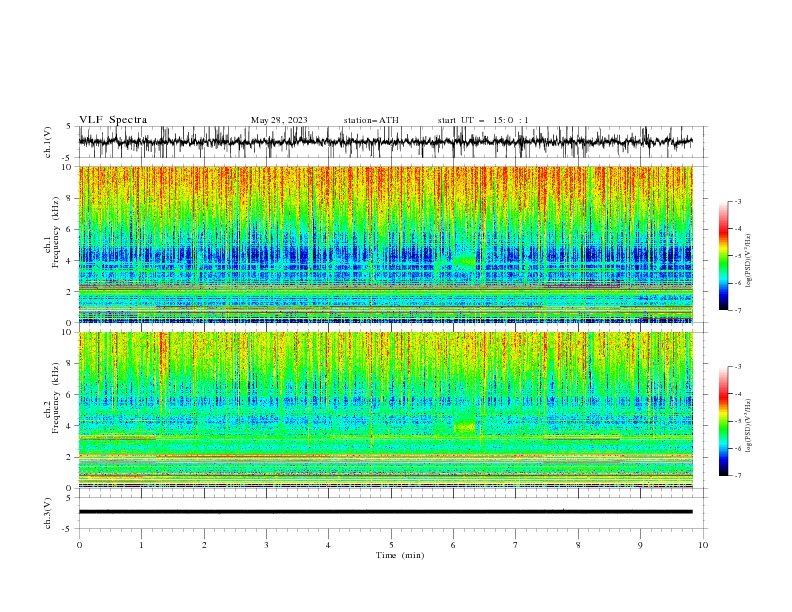792x612 pixels.
Task: Click the log(PSD) label beside ch.1 colorbar
Action: click(749, 261)
